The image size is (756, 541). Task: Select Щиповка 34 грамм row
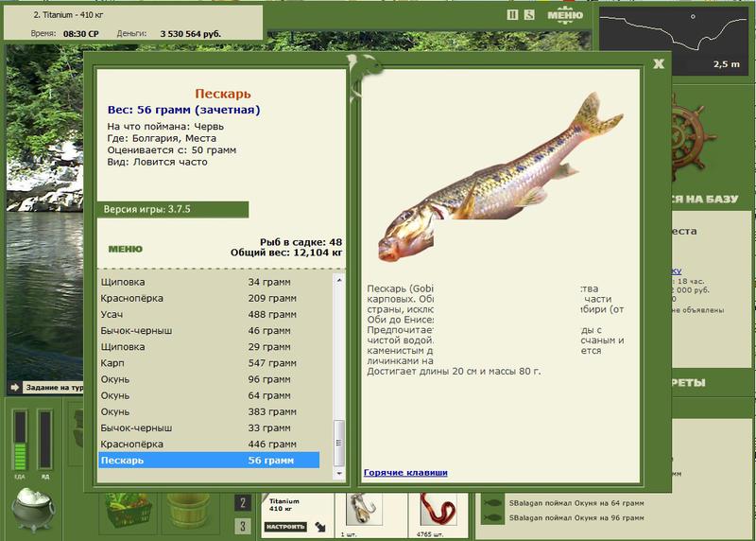pyautogui.click(x=209, y=282)
